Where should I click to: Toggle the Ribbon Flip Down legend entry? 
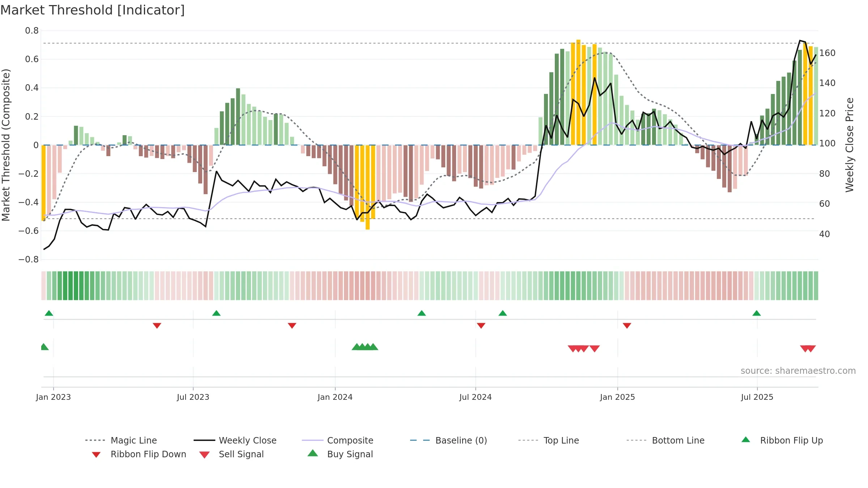point(139,454)
